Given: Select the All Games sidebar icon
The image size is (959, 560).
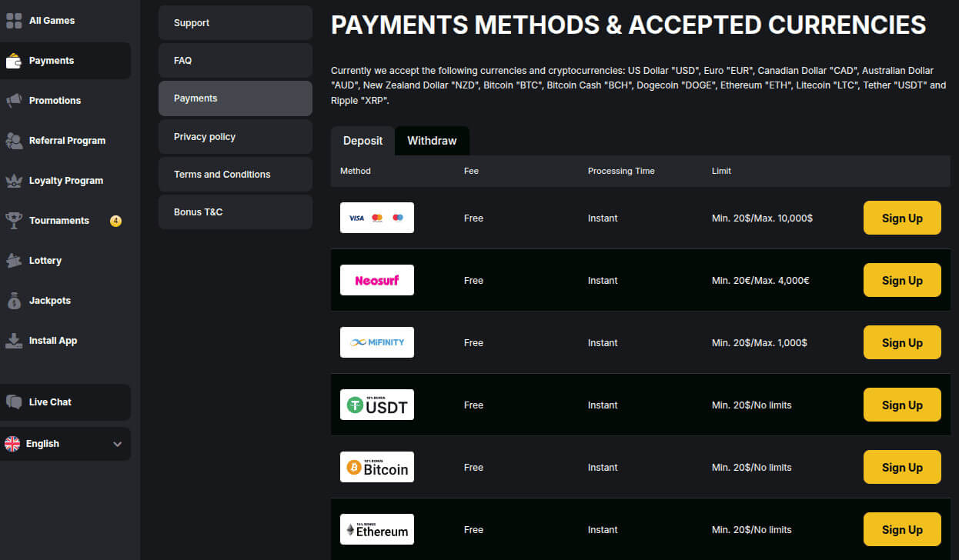Looking at the screenshot, I should click(x=14, y=20).
